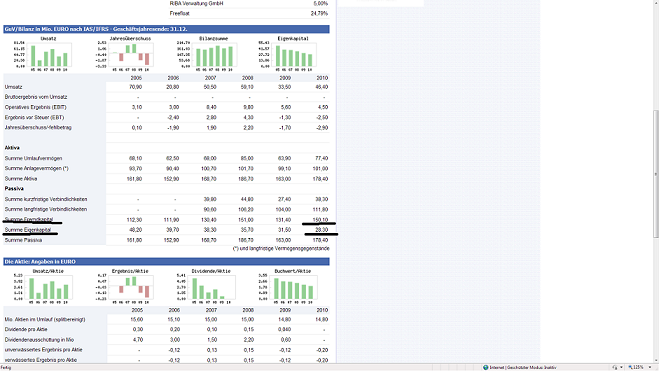Image resolution: width=659 pixels, height=371 pixels.
Task: Click the 2007 column header in the GuV/Bilanz table
Action: click(210, 78)
